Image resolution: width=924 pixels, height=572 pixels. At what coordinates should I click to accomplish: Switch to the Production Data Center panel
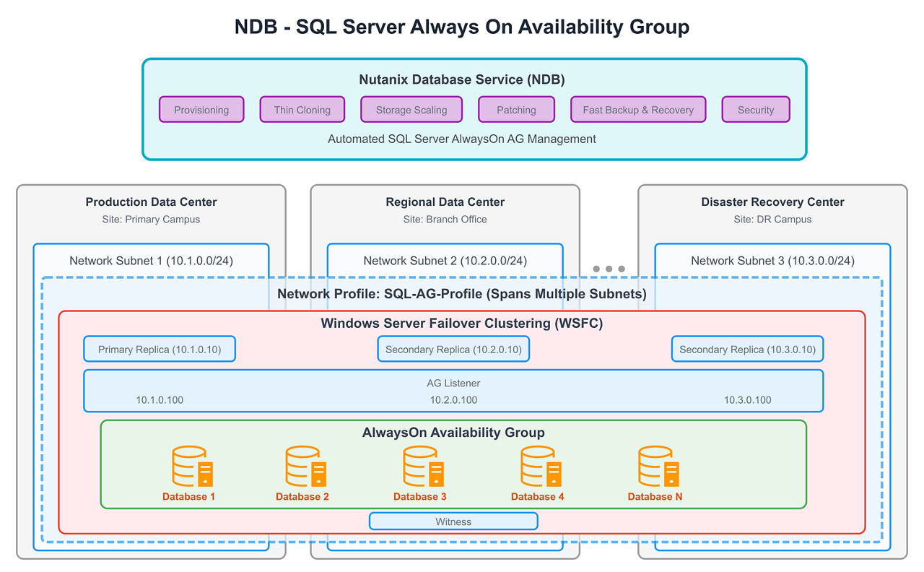[151, 202]
